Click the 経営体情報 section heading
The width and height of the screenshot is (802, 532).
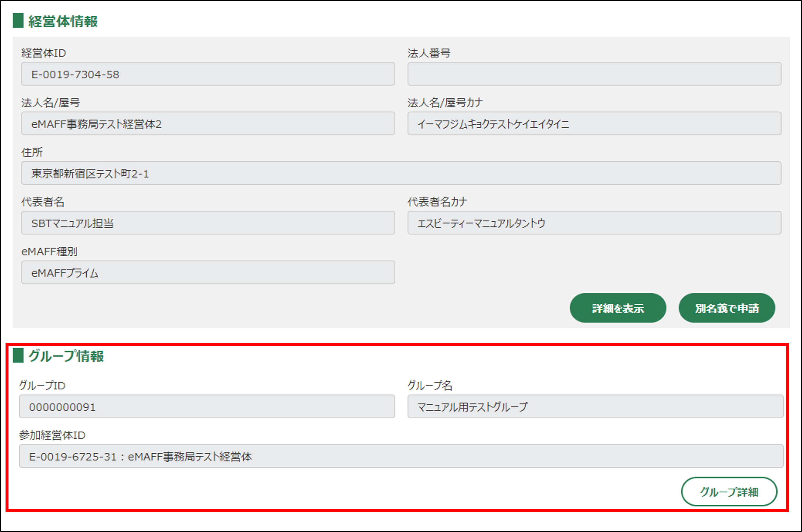(x=63, y=22)
